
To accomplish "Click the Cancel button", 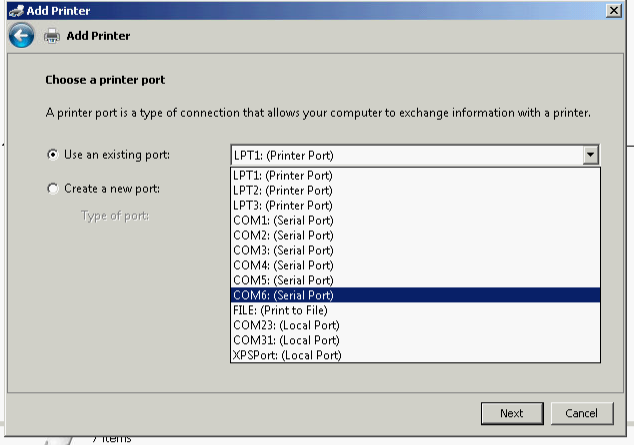I will (581, 413).
